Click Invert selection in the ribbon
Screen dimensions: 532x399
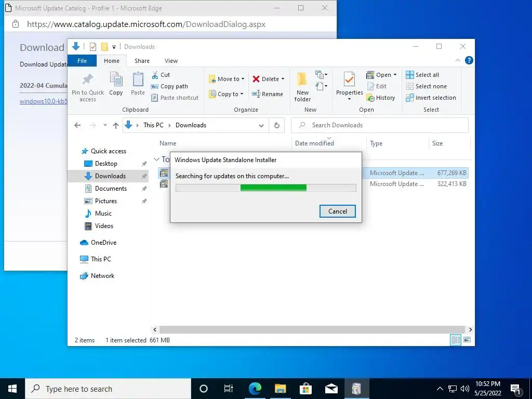[431, 98]
